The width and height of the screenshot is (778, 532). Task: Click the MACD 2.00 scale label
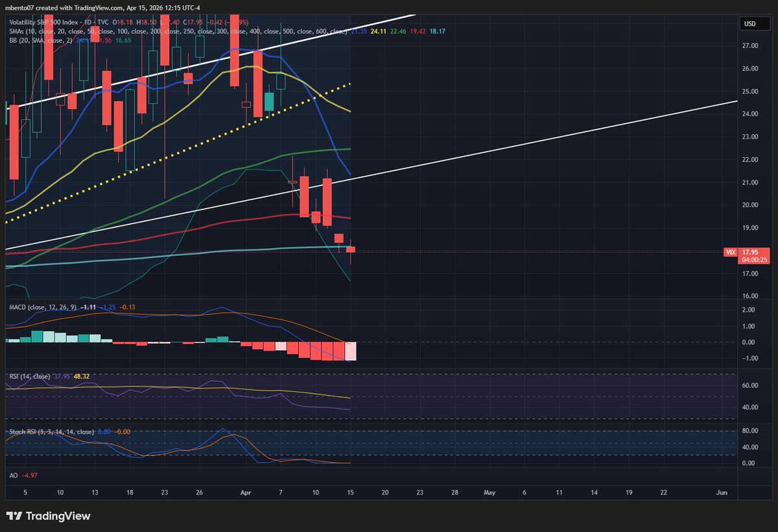point(749,310)
